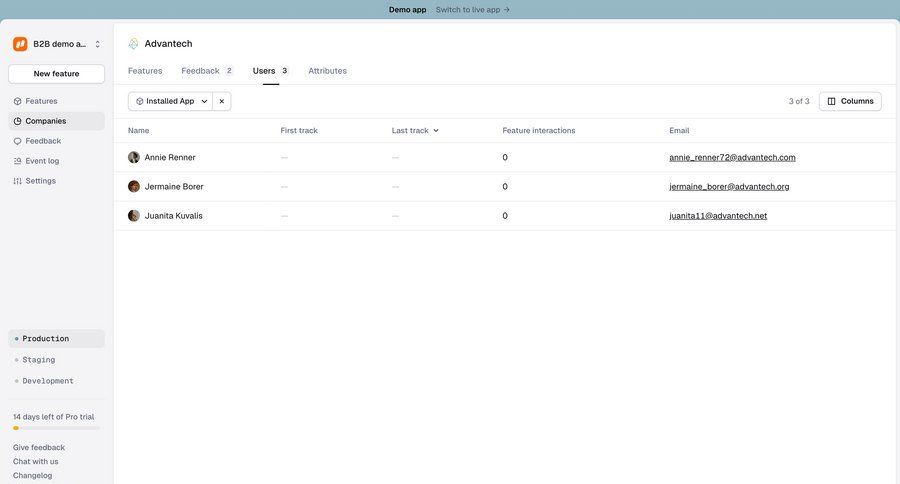Open the Chat with us link
900x484 pixels.
tap(36, 462)
